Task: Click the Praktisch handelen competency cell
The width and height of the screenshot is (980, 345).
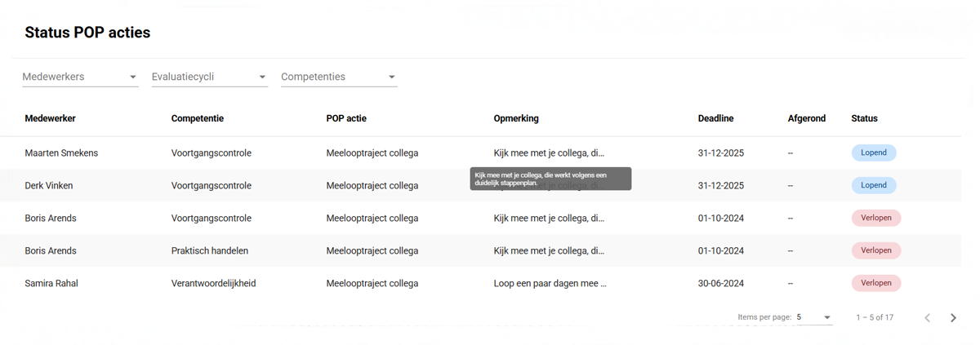Action: point(209,250)
